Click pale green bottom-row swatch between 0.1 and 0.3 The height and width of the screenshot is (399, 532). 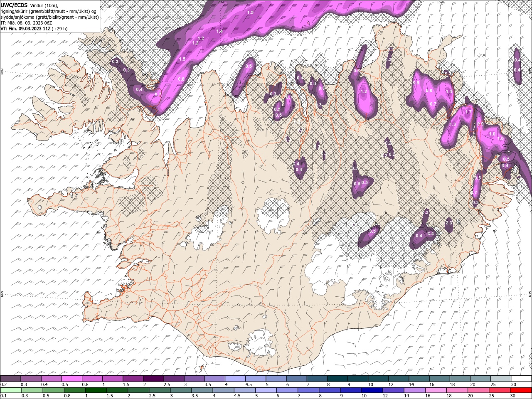[12, 390]
